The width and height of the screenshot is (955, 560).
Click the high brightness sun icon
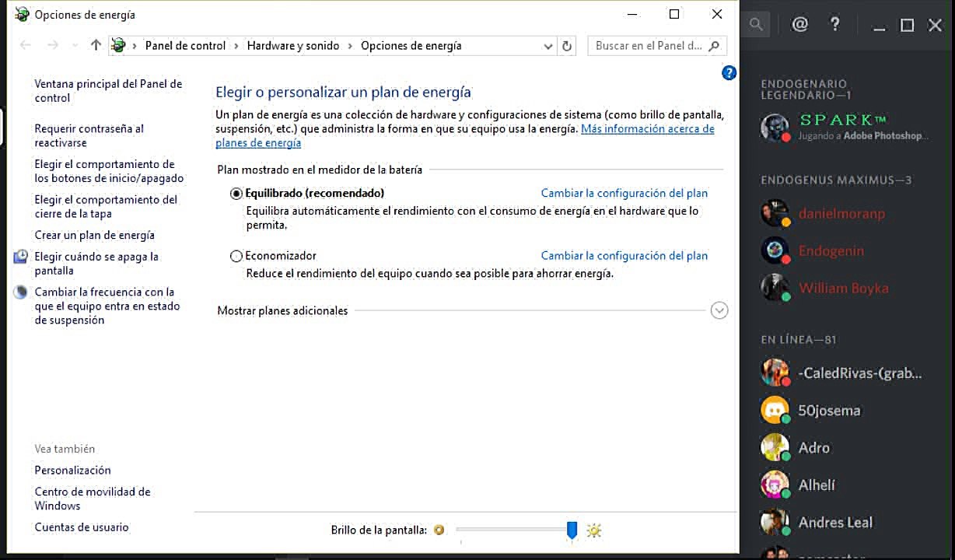594,530
